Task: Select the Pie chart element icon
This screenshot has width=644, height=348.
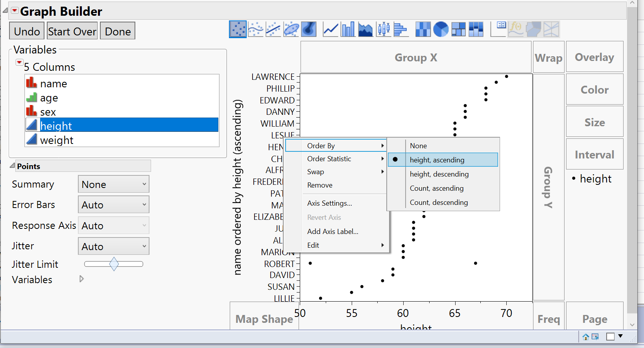Action: point(441,29)
